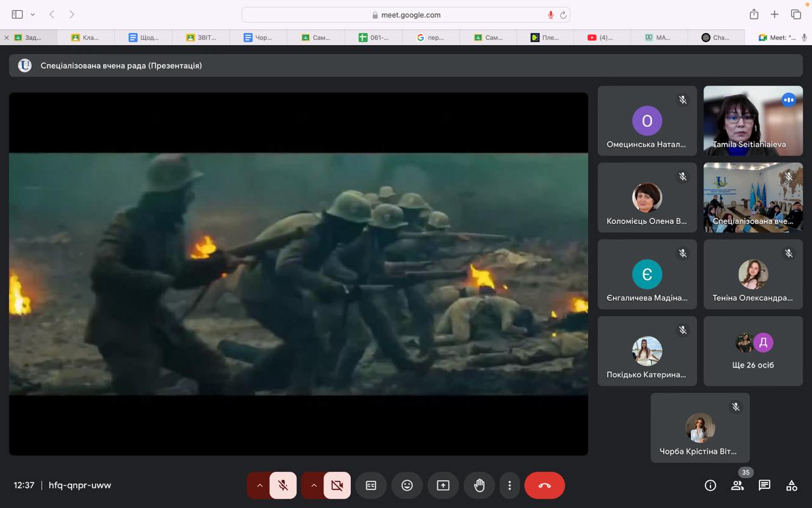Select Коломієць Олена participant tile
812x508 pixels.
(x=647, y=197)
